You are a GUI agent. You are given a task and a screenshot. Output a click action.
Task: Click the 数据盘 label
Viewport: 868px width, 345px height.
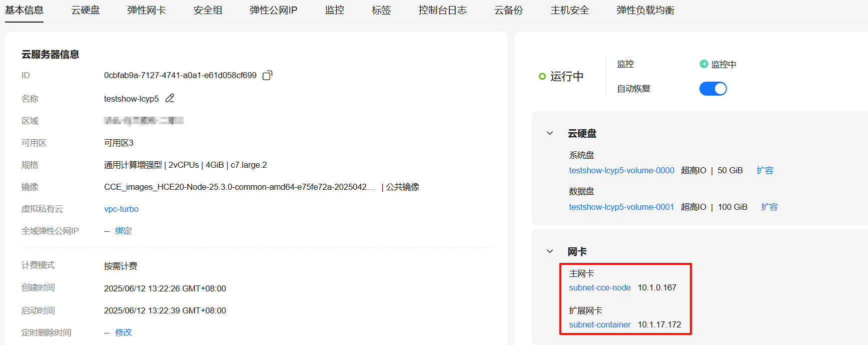pyautogui.click(x=581, y=191)
